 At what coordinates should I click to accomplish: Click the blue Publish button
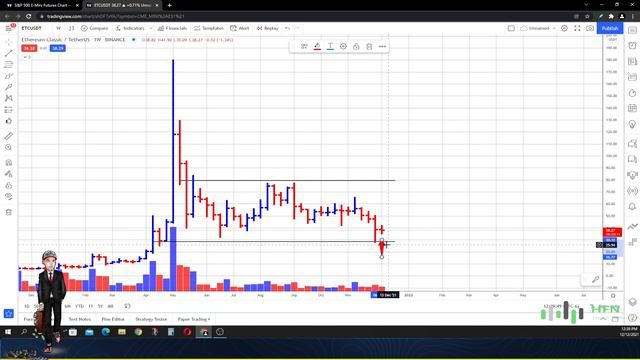click(x=610, y=28)
